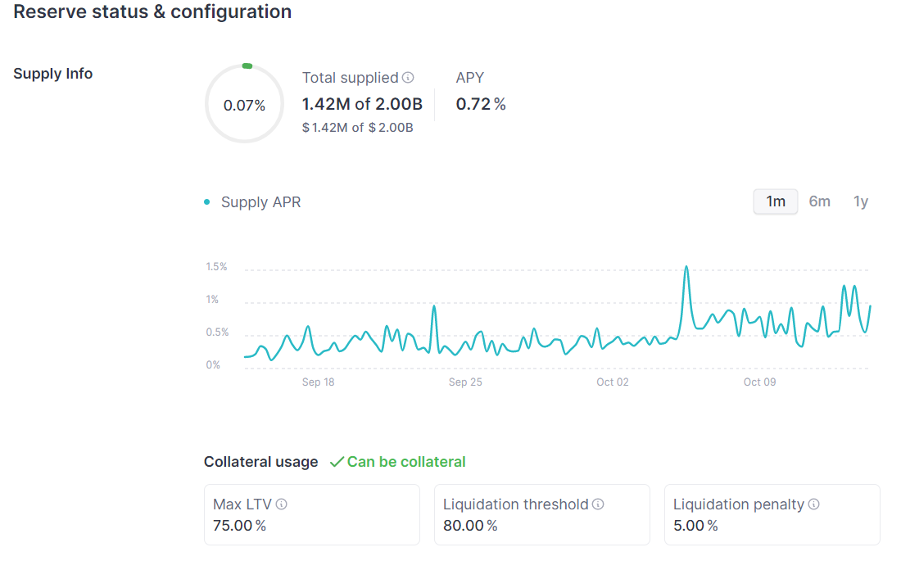Image resolution: width=901 pixels, height=588 pixels.
Task: Click the highest spike on the Supply APR chart
Action: tap(686, 268)
